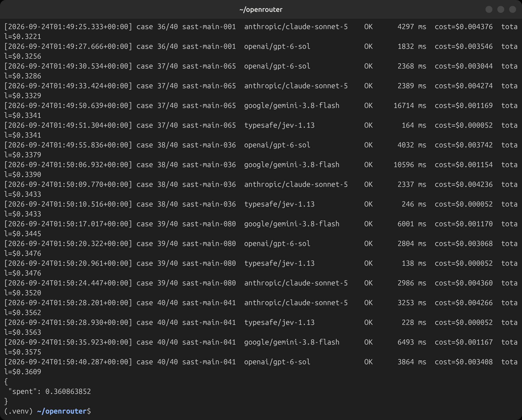The width and height of the screenshot is (522, 420).
Task: Click the total "l=$0.3562"
Action: [23, 313]
